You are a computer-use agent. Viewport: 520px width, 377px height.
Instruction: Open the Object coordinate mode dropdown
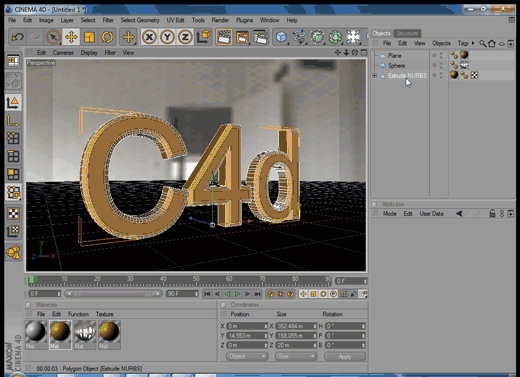[247, 356]
